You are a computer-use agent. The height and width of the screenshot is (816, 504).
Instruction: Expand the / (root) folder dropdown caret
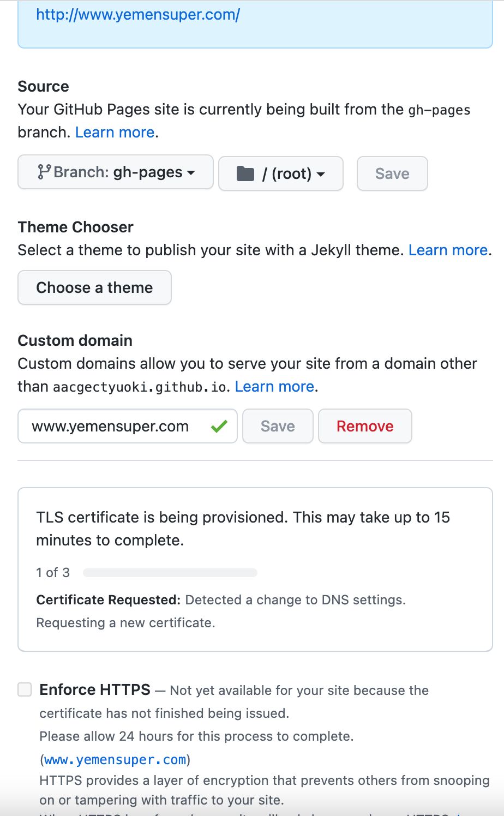click(321, 175)
